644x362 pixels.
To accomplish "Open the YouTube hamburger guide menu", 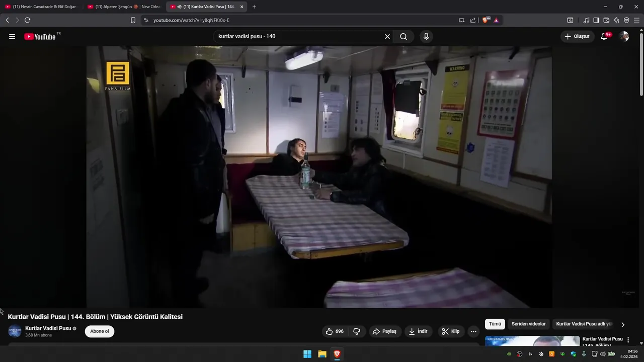I will 12,37.
